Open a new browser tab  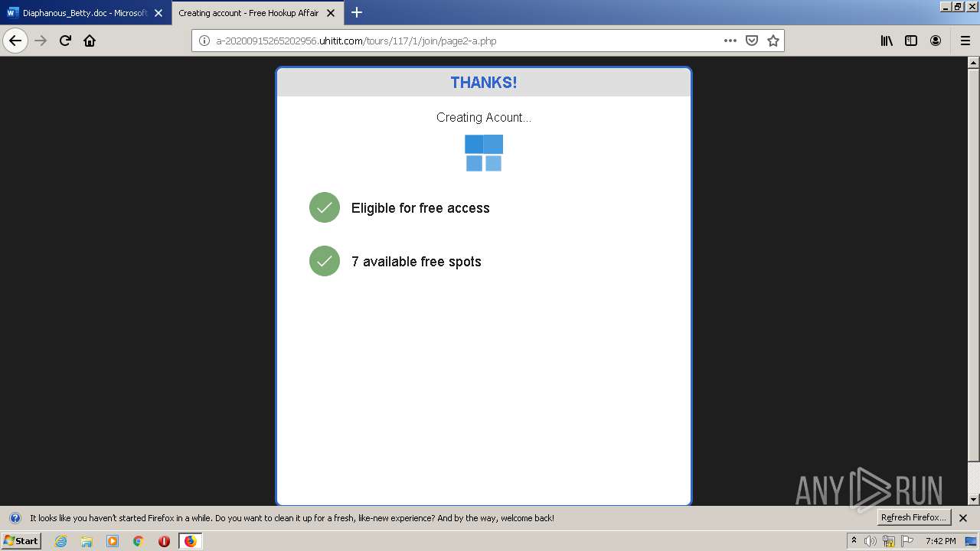[x=357, y=12]
